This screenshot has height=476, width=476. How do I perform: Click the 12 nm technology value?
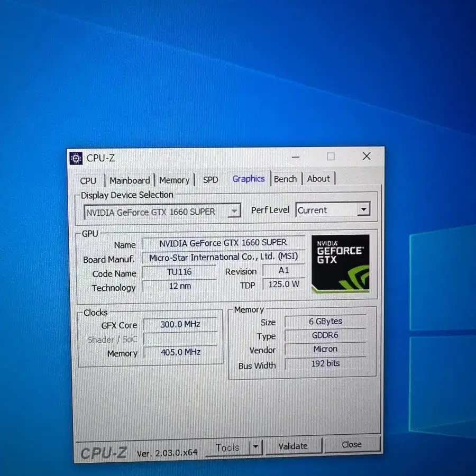click(x=180, y=286)
